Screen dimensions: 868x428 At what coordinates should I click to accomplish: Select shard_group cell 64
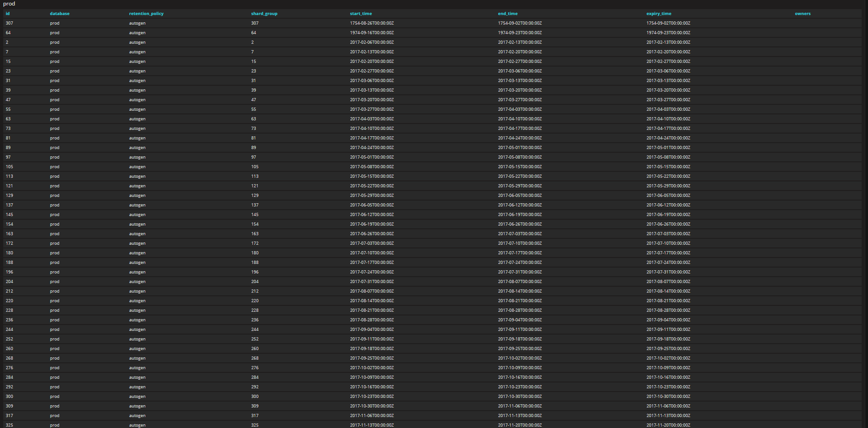click(254, 33)
